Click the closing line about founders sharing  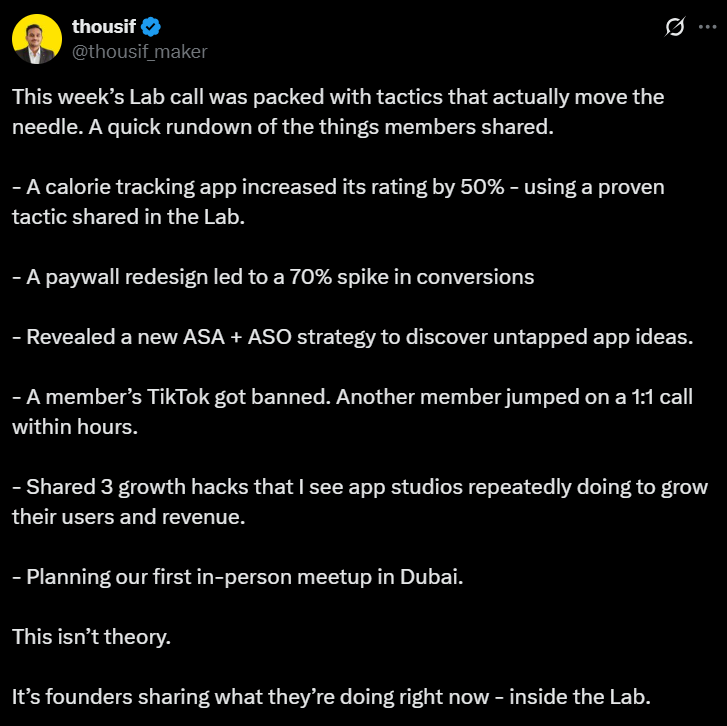[331, 697]
